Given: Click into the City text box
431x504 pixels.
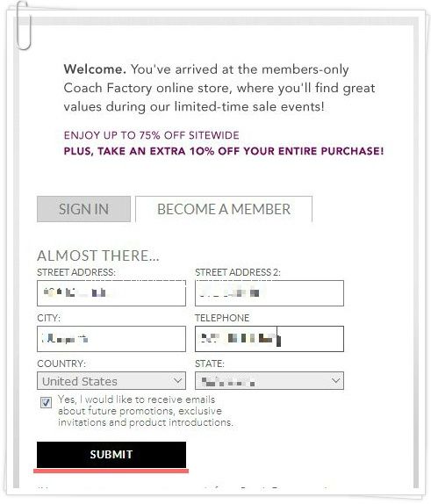Looking at the screenshot, I should pyautogui.click(x=111, y=339).
